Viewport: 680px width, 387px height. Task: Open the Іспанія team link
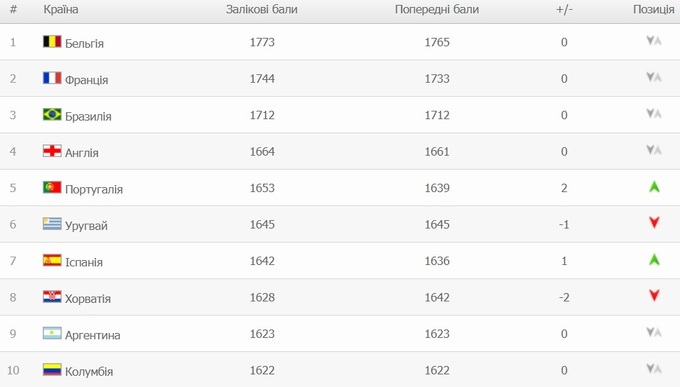point(84,262)
